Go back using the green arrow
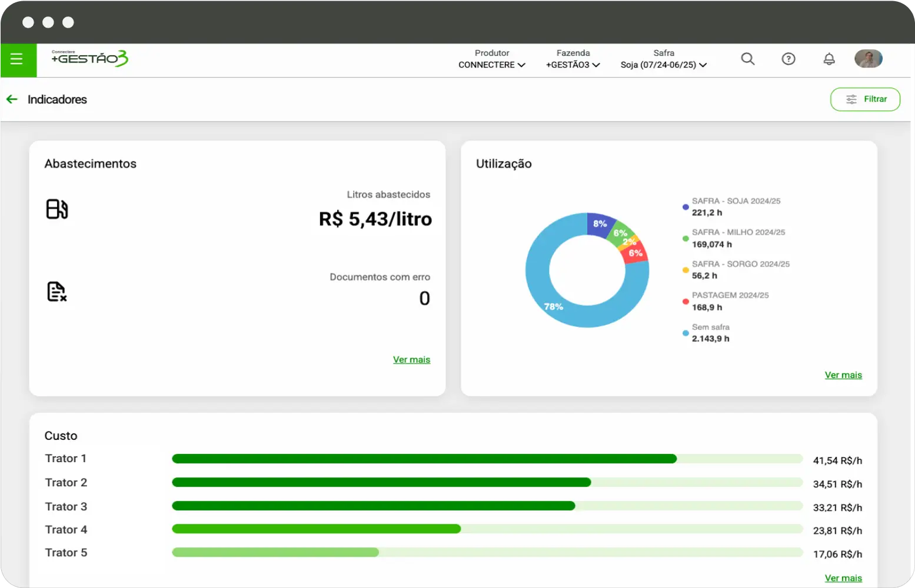Image resolution: width=915 pixels, height=588 pixels. click(12, 99)
